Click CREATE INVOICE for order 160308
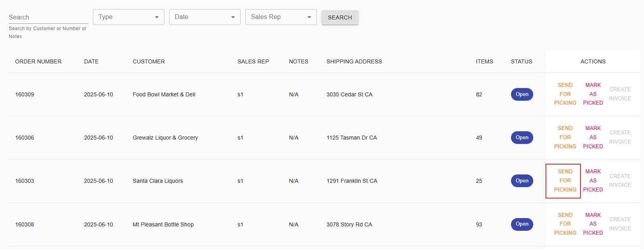 (x=620, y=224)
